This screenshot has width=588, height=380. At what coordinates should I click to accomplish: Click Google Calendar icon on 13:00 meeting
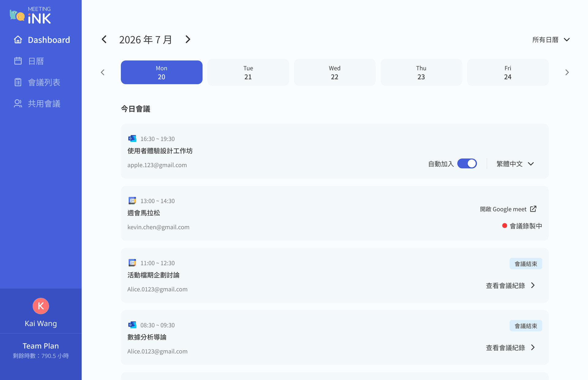pyautogui.click(x=132, y=201)
